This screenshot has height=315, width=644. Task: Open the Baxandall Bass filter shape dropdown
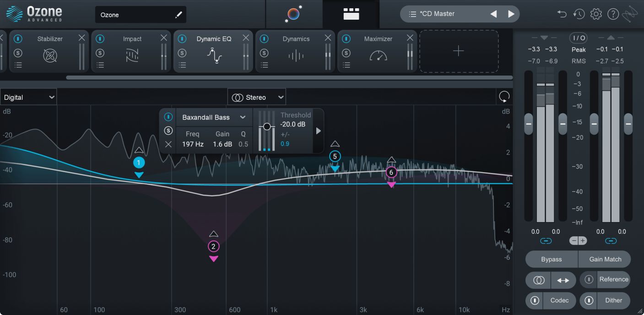tap(214, 117)
